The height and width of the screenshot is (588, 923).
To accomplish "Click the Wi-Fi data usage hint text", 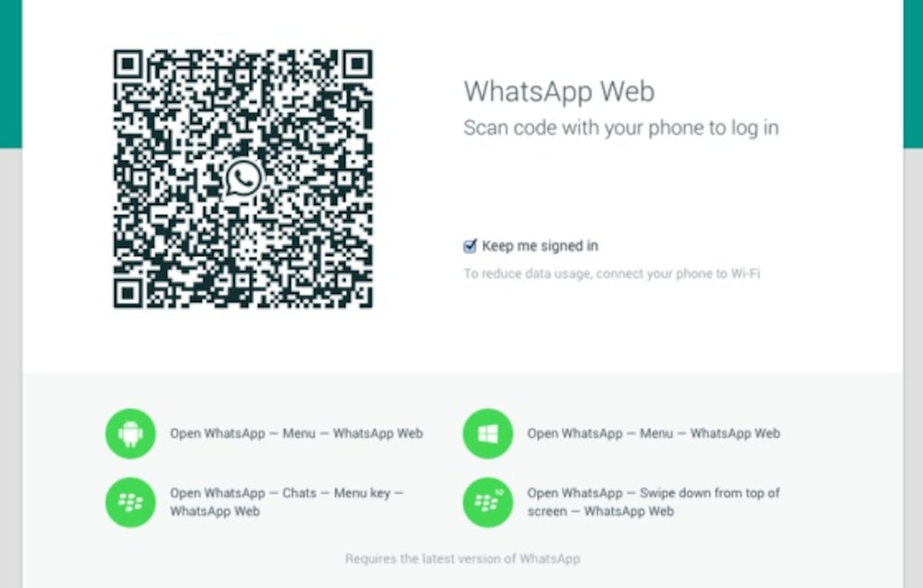I will 612,273.
